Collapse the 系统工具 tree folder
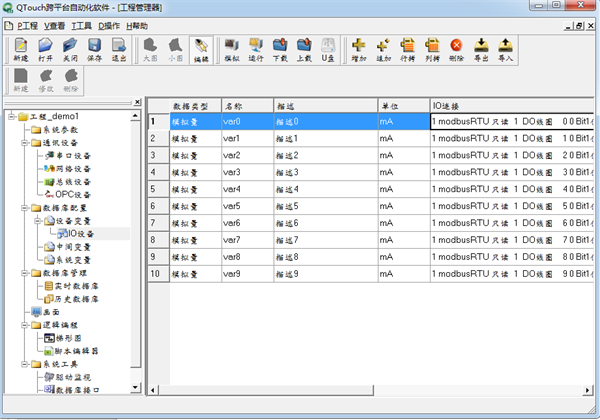 pos(22,364)
